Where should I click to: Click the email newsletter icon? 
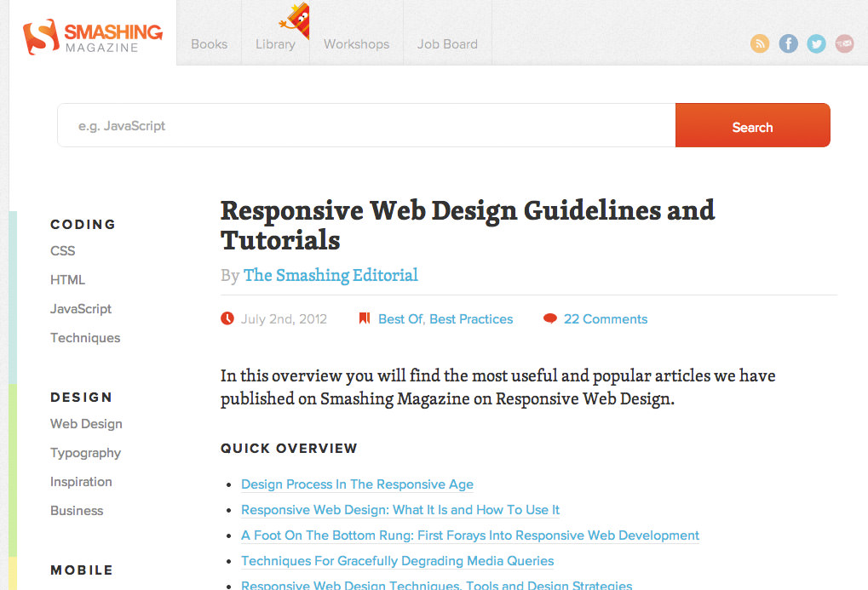tap(844, 44)
